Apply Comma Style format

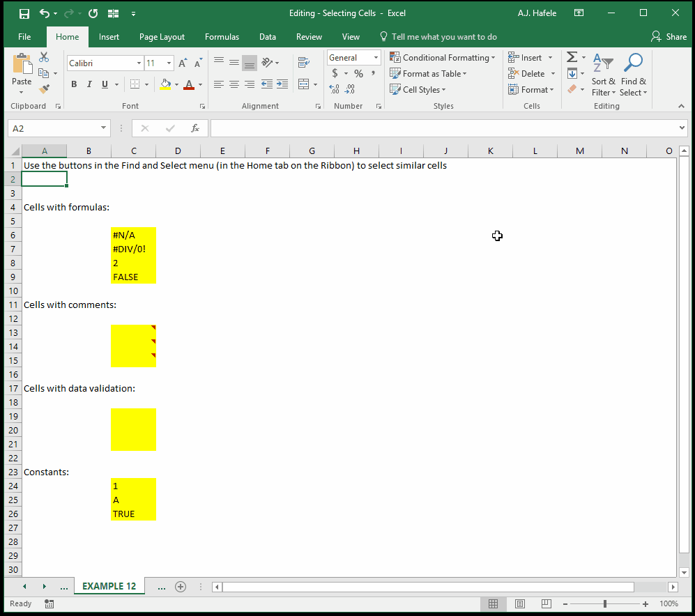373,73
